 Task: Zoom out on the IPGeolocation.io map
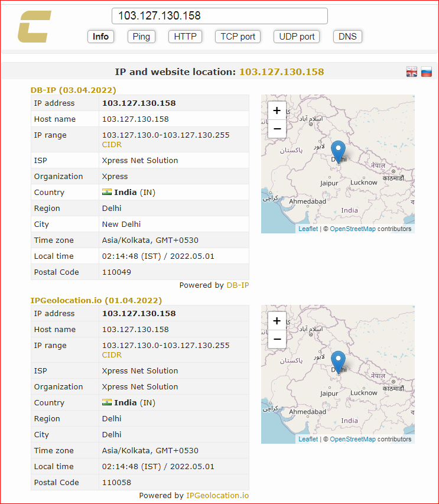click(277, 339)
